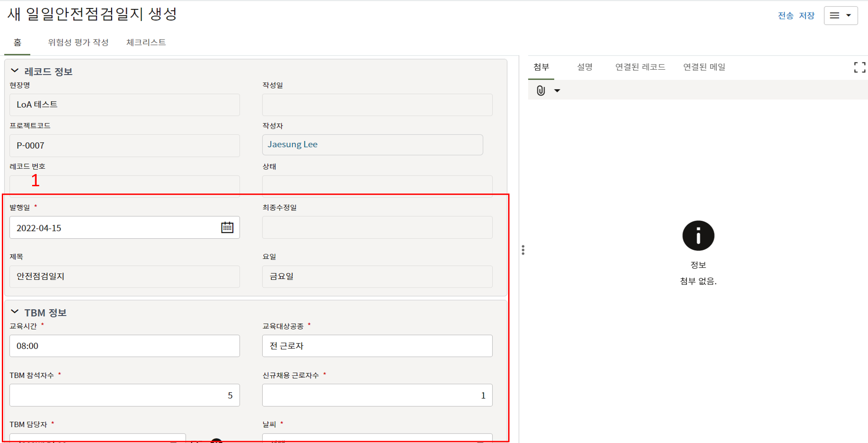
Task: Click the black info circle icon
Action: (698, 236)
